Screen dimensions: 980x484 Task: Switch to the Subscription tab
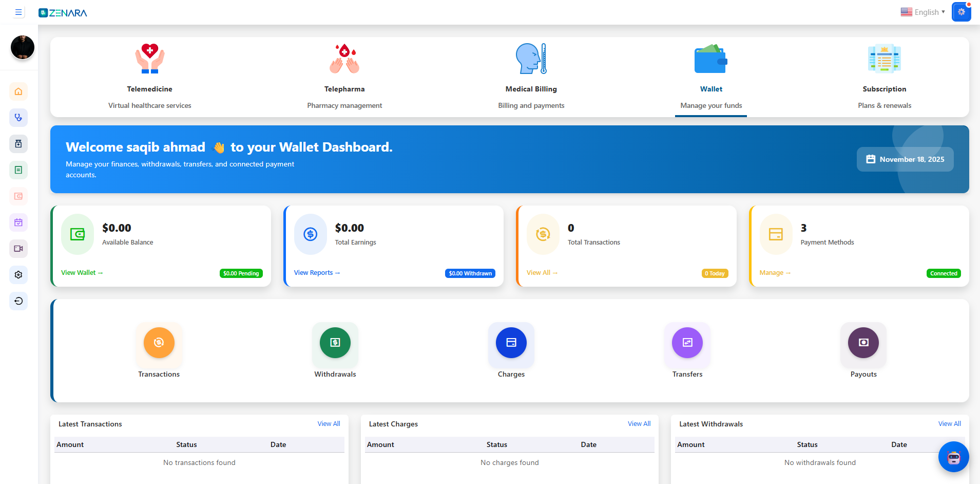884,77
